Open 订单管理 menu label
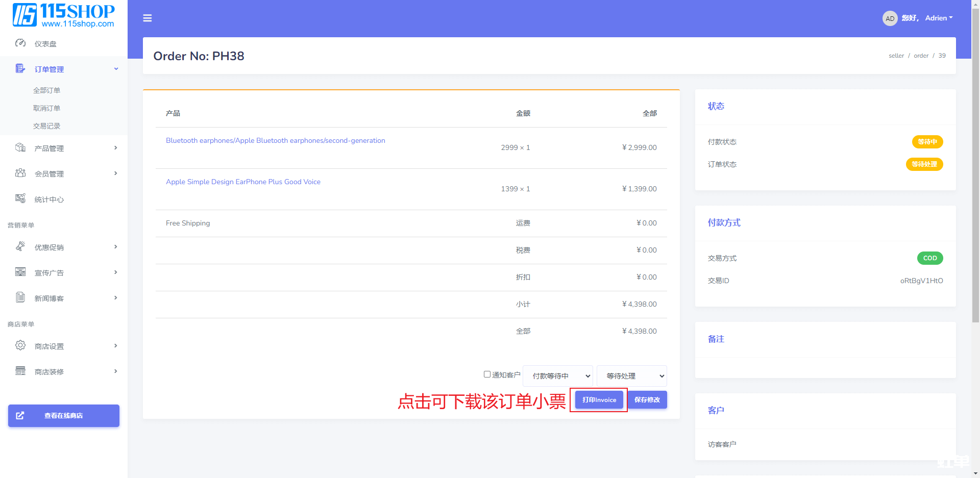 (x=49, y=69)
